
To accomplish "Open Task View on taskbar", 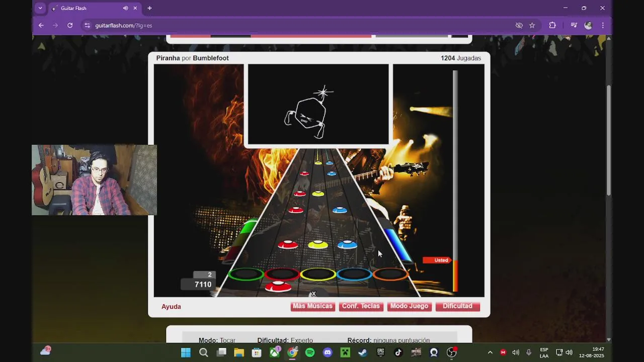I will (221, 352).
